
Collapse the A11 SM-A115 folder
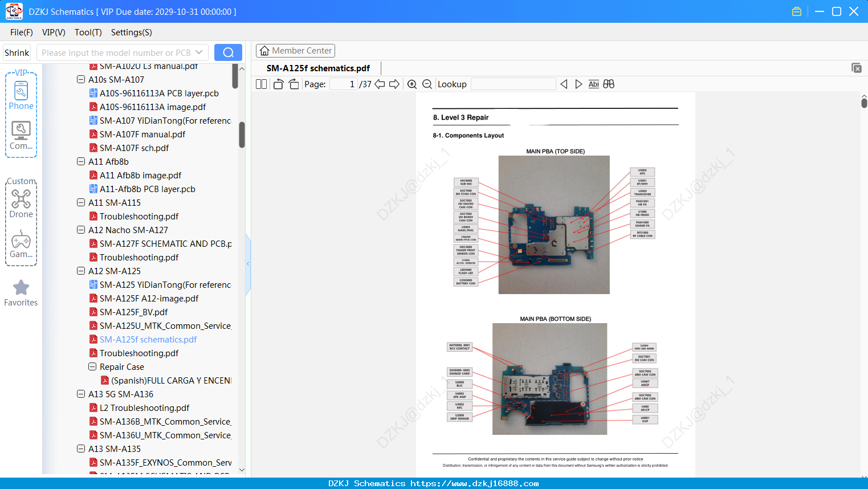81,203
